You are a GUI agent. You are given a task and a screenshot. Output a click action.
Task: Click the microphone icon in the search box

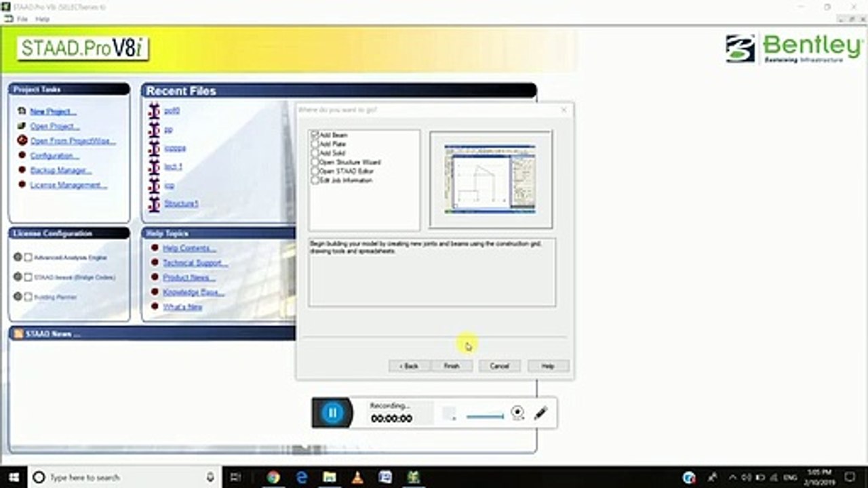click(x=210, y=477)
